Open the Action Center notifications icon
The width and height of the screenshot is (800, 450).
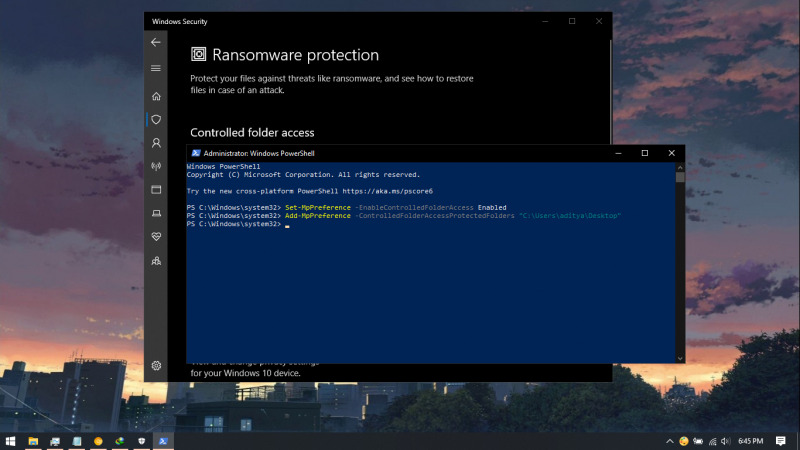pos(781,441)
